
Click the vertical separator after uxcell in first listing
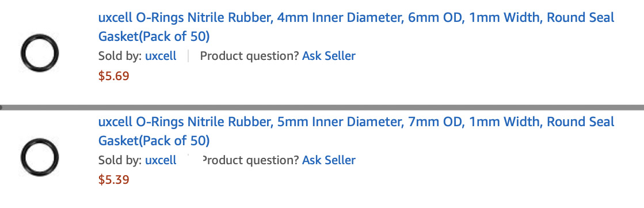[x=188, y=56]
